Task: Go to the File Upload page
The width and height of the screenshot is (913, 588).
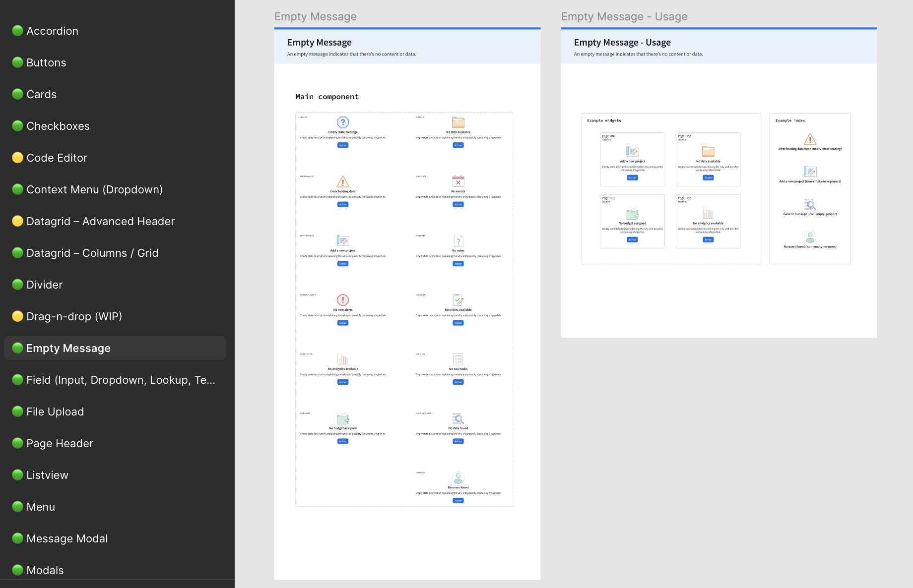Action: click(x=115, y=412)
